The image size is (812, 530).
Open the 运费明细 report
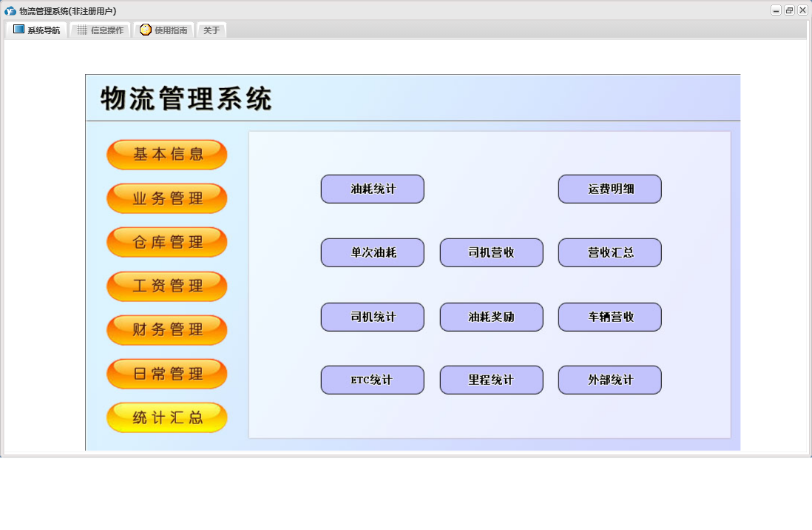(x=609, y=189)
